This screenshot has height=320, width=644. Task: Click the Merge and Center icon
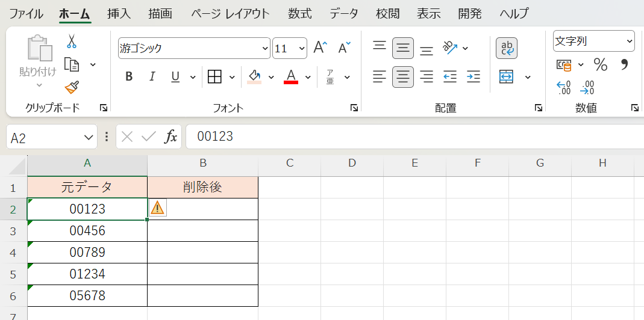pos(507,77)
